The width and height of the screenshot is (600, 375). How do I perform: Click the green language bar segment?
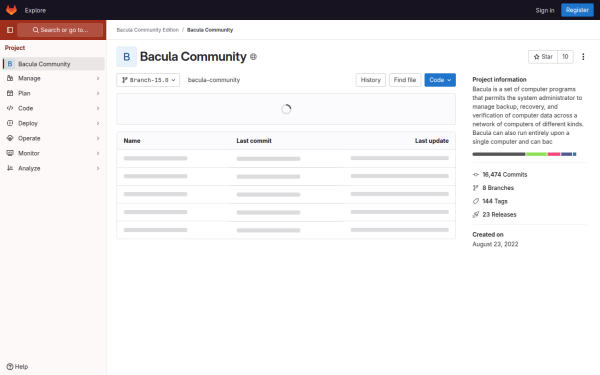536,154
